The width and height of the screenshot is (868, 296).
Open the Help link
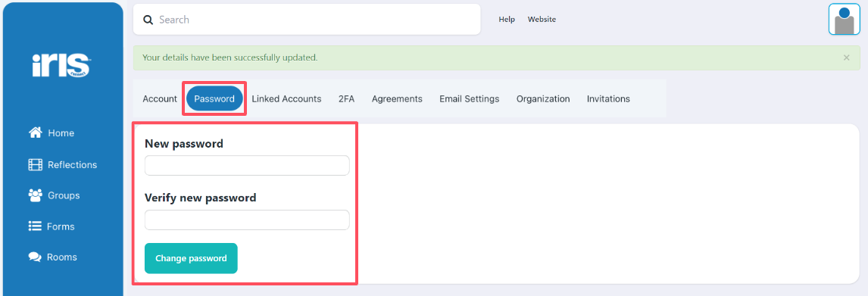507,20
